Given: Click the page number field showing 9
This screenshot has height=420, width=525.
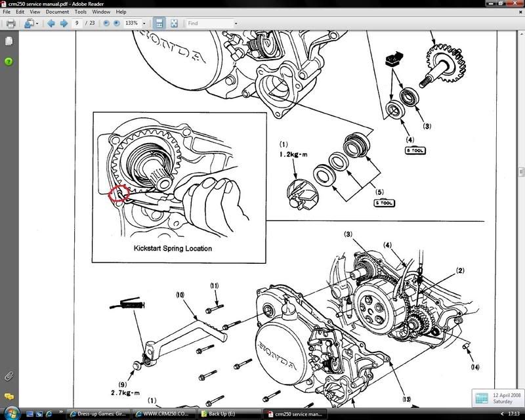Looking at the screenshot, I should [77, 23].
